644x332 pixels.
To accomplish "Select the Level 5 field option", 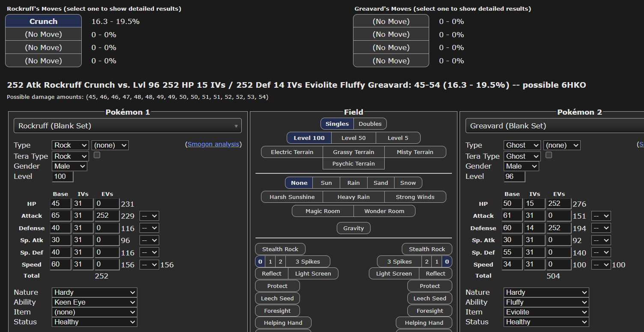I will [x=398, y=138].
